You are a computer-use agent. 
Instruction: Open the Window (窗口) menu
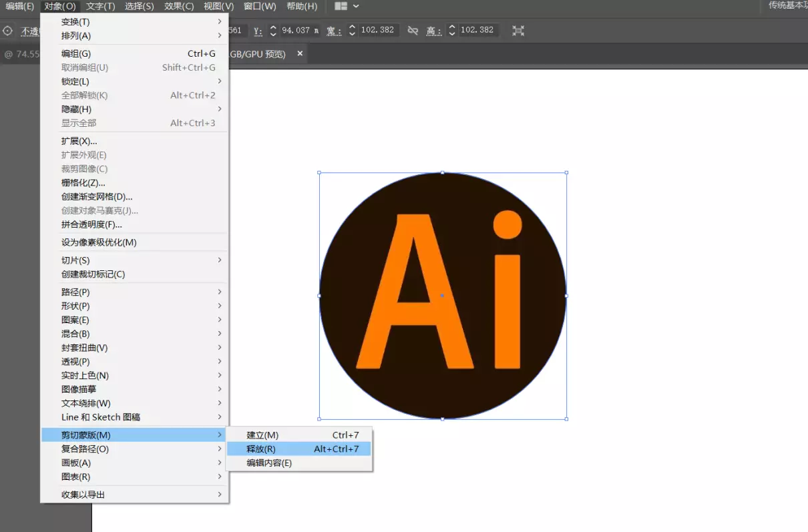[x=260, y=6]
